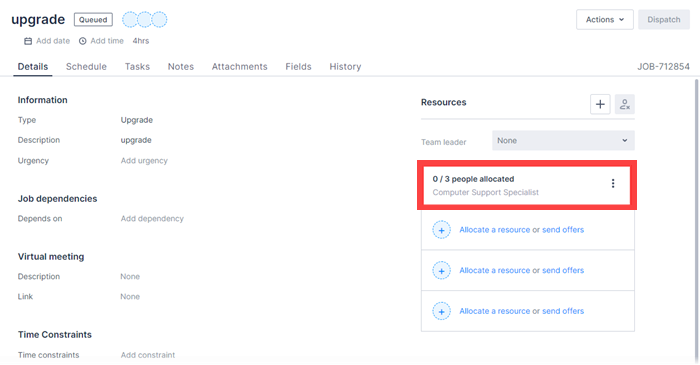Click the clock icon next to Add time

83,41
